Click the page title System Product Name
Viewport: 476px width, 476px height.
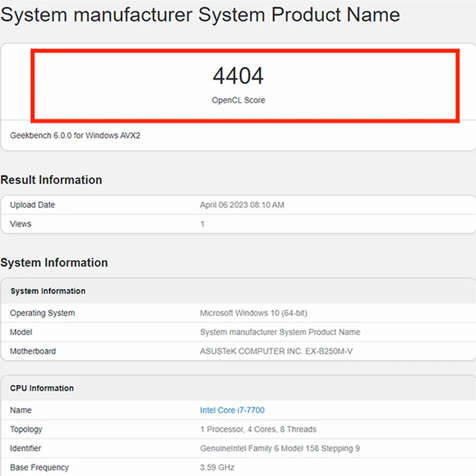pos(200,14)
